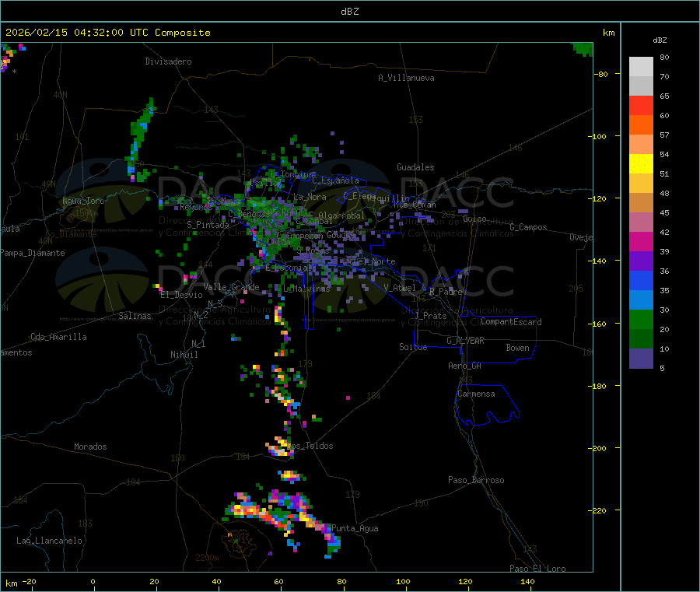700x592 pixels.
Task: Click the V_Atuel map label
Action: point(400,288)
